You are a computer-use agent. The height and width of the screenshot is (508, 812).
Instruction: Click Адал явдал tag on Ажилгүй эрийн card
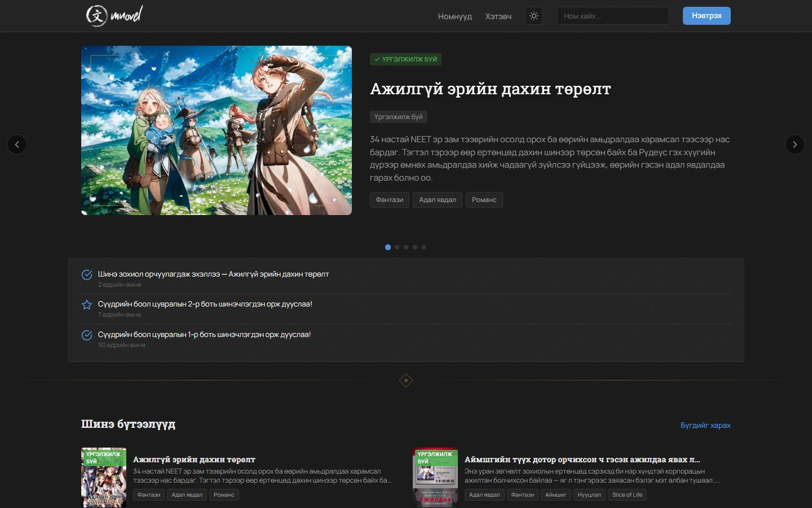pyautogui.click(x=187, y=495)
